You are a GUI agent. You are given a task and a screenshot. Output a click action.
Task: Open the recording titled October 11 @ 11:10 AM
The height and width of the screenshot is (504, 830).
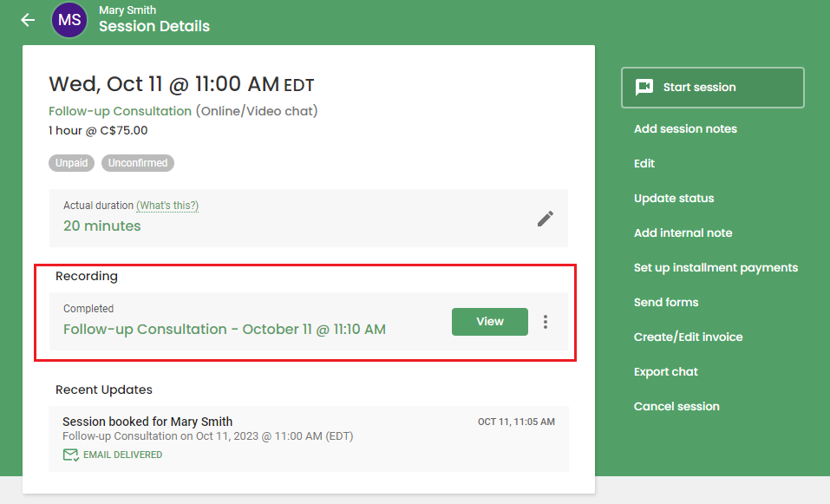click(x=225, y=330)
